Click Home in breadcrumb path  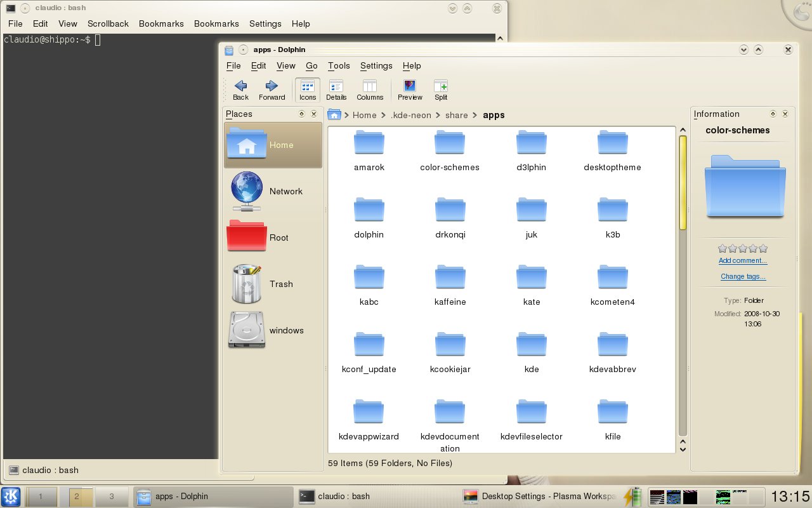tap(365, 115)
